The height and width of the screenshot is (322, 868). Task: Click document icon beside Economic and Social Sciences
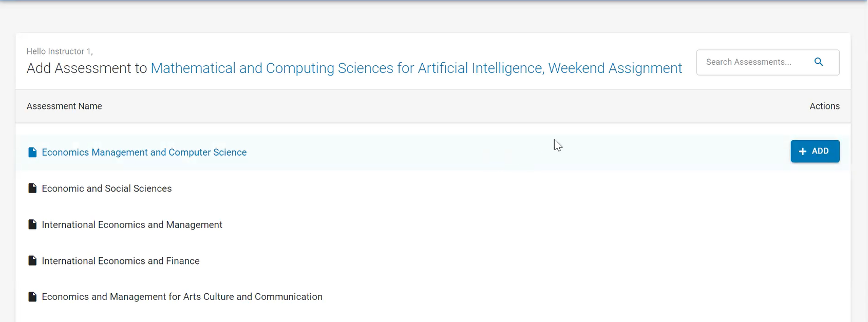click(x=32, y=188)
